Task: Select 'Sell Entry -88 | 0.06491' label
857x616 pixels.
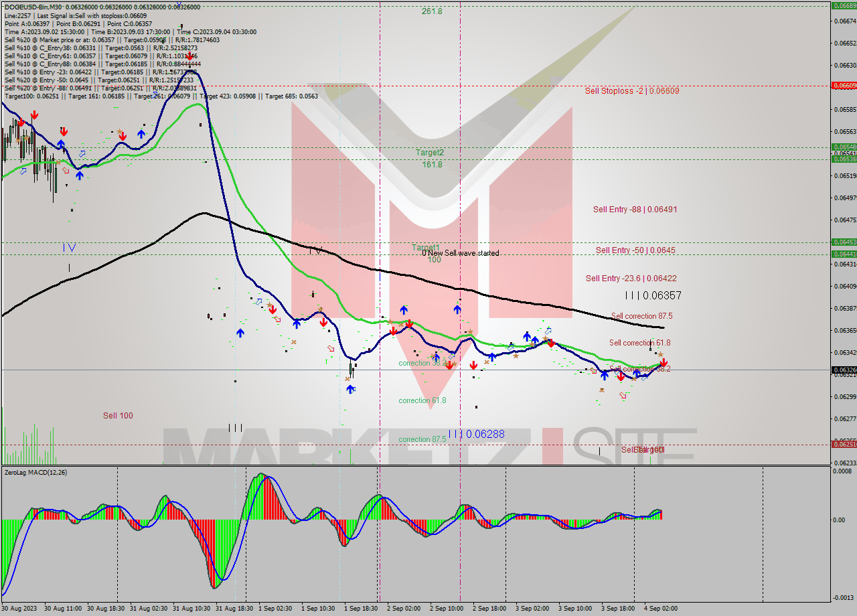Action: [635, 210]
